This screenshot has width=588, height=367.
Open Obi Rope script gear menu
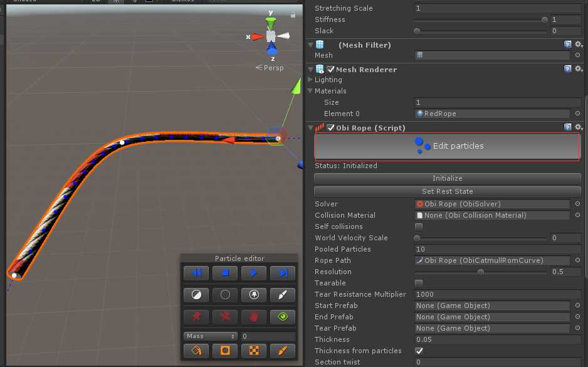(x=579, y=127)
